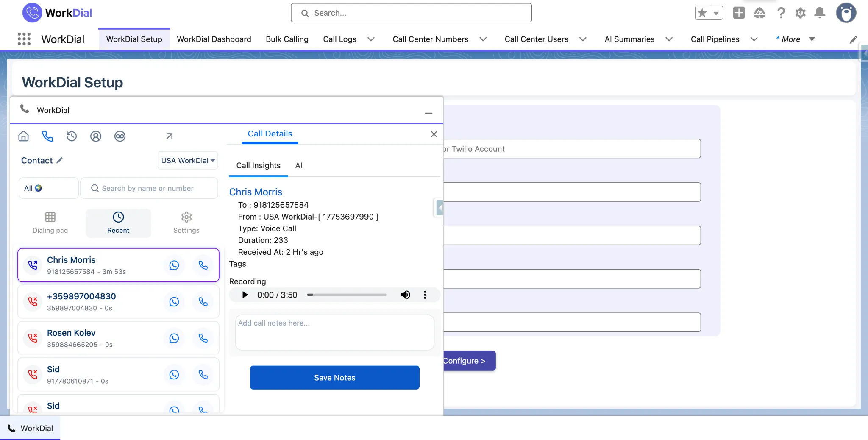Open the home icon in WorkDial panel
This screenshot has width=868, height=440.
[x=24, y=136]
